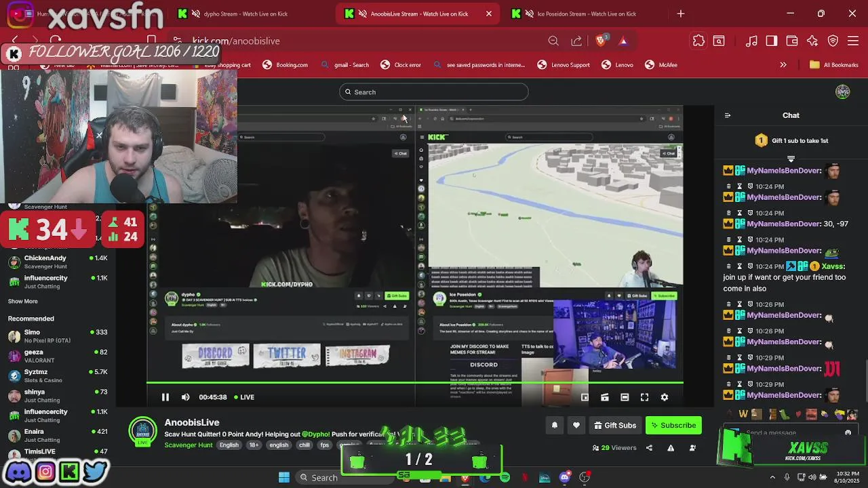This screenshot has width=868, height=488.
Task: Open Discord from the Windows taskbar
Action: (x=564, y=478)
